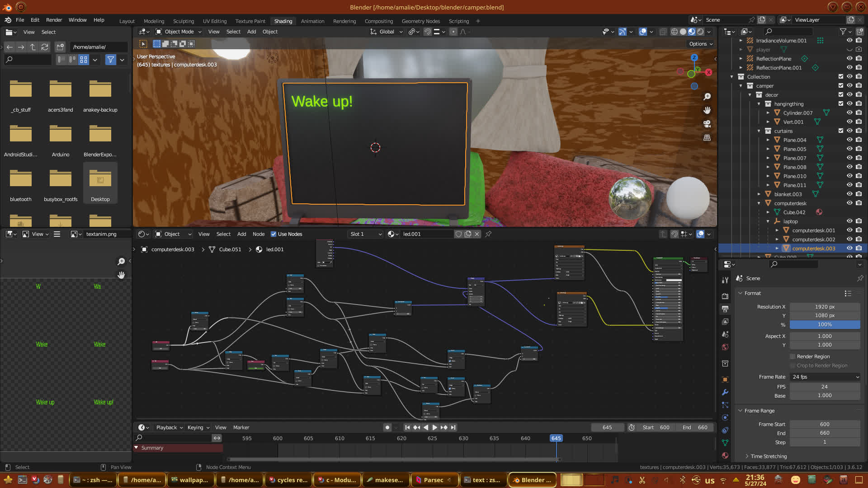Toggle the Use Nodes checkbox
Screen dimensions: 868x488
(x=274, y=234)
